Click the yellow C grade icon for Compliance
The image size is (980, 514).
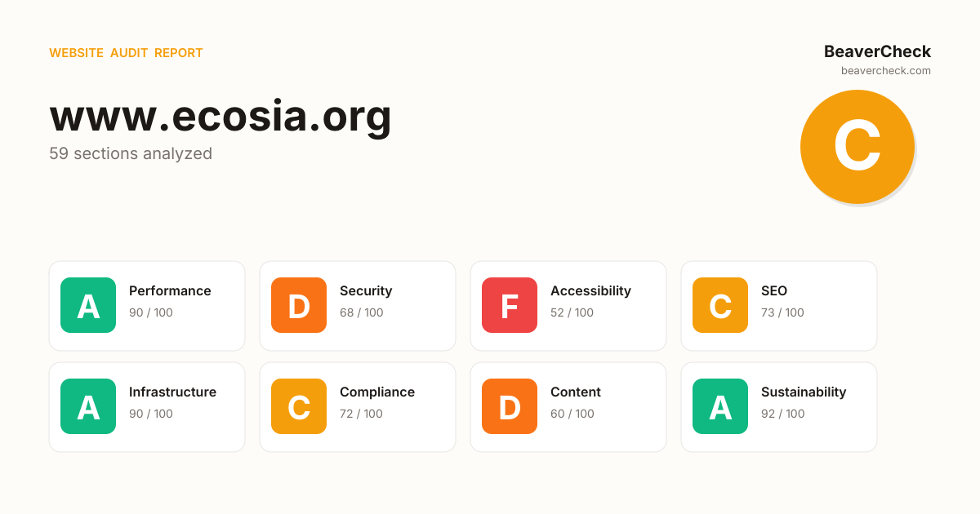pyautogui.click(x=299, y=406)
